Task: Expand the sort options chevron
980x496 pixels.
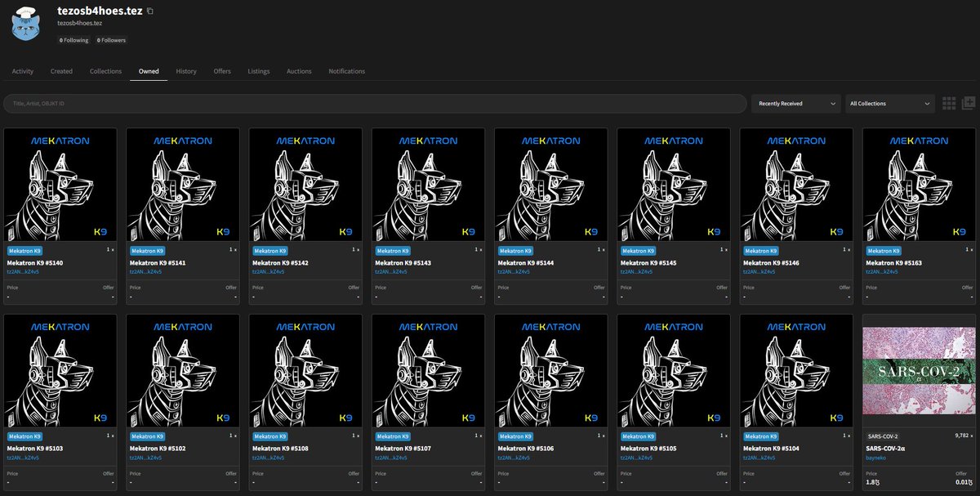Action: pyautogui.click(x=835, y=103)
